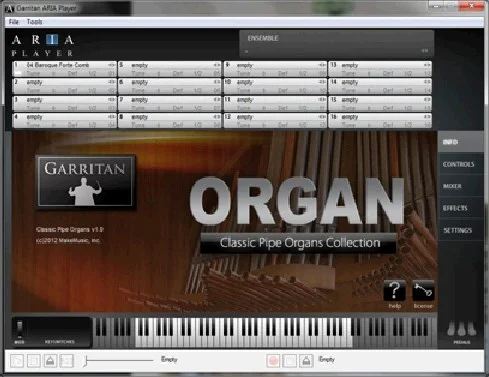Load an instrument into empty slot 5
Screen dimensions: 489x377
pos(139,65)
